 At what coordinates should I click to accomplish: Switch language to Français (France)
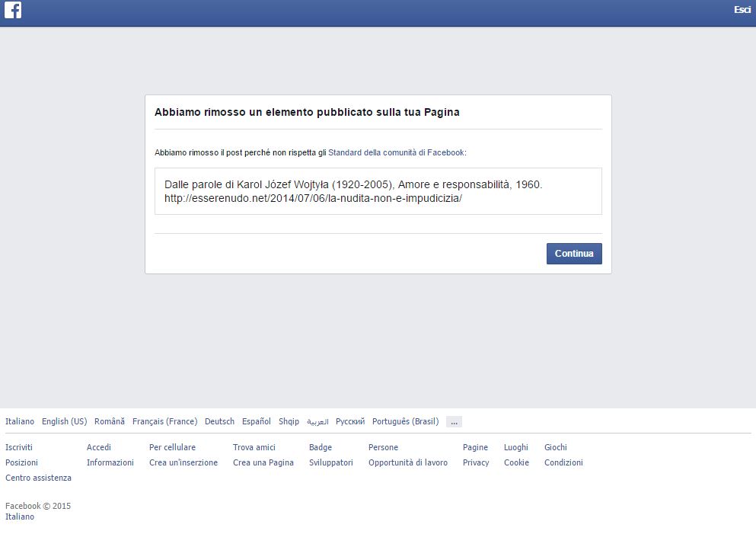(165, 421)
